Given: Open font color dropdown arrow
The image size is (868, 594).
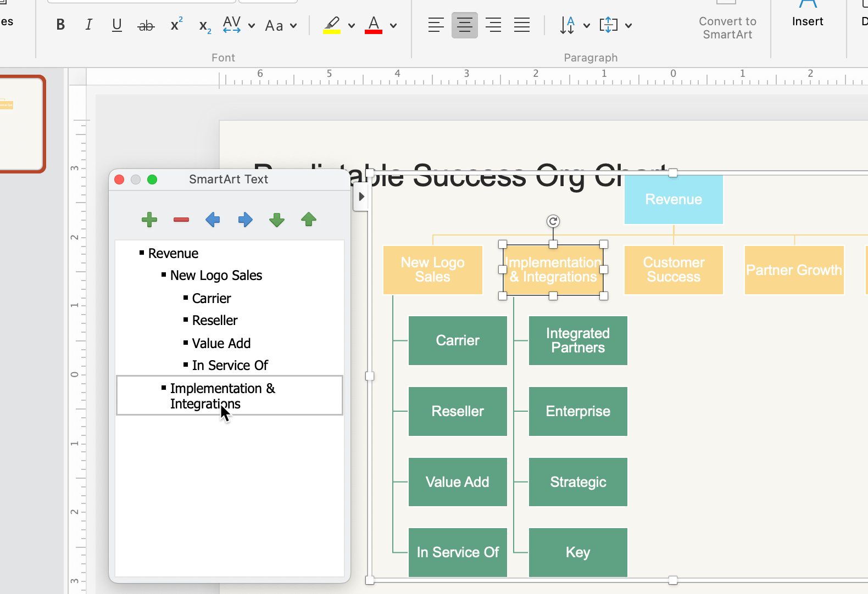Looking at the screenshot, I should pos(393,26).
